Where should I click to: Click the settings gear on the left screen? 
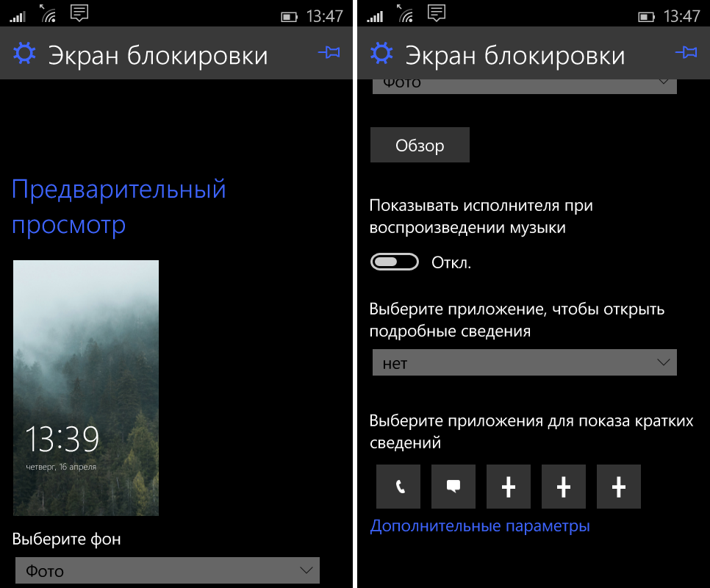tap(24, 54)
